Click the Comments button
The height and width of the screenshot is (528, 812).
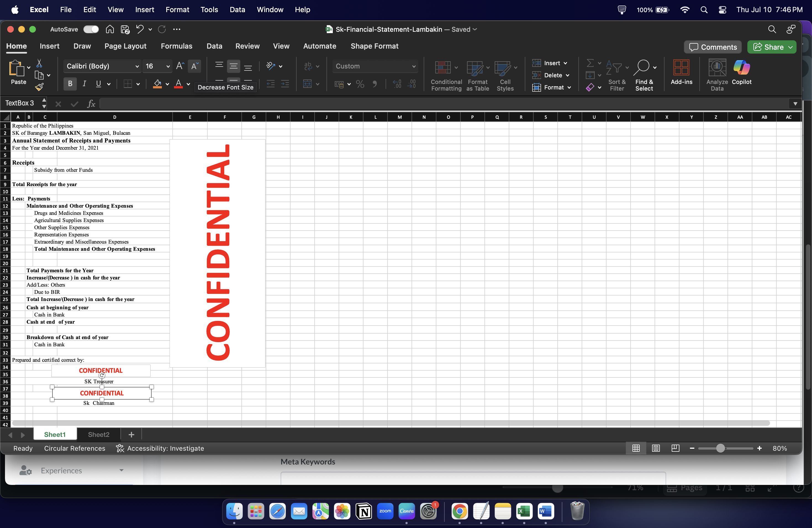pos(713,47)
